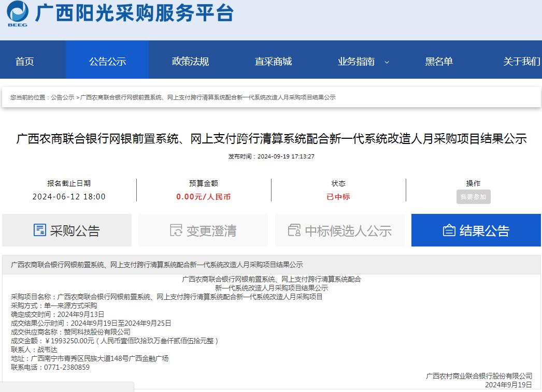The width and height of the screenshot is (542, 392).
Task: Click the 变更澄清 refresh-document icon
Action: [x=176, y=230]
